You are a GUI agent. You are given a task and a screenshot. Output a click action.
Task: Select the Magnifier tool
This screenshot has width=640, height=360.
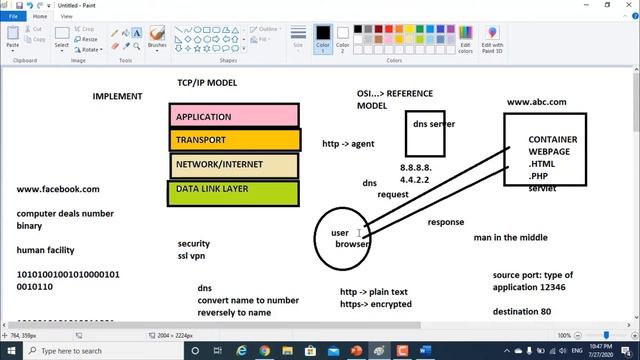pos(137,46)
